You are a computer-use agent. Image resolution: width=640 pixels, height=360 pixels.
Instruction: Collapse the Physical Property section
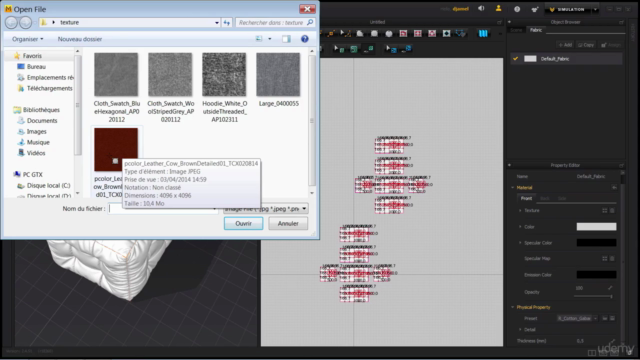tap(513, 307)
